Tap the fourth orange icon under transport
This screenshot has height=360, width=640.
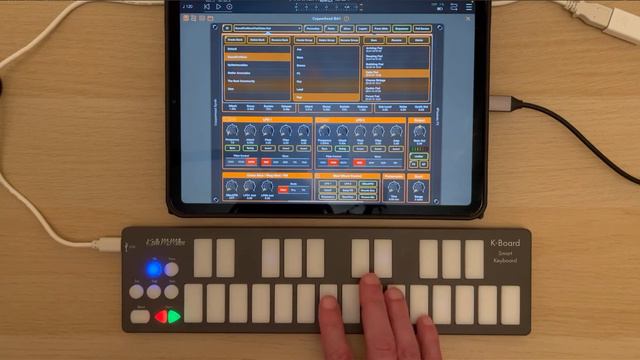coord(210,18)
